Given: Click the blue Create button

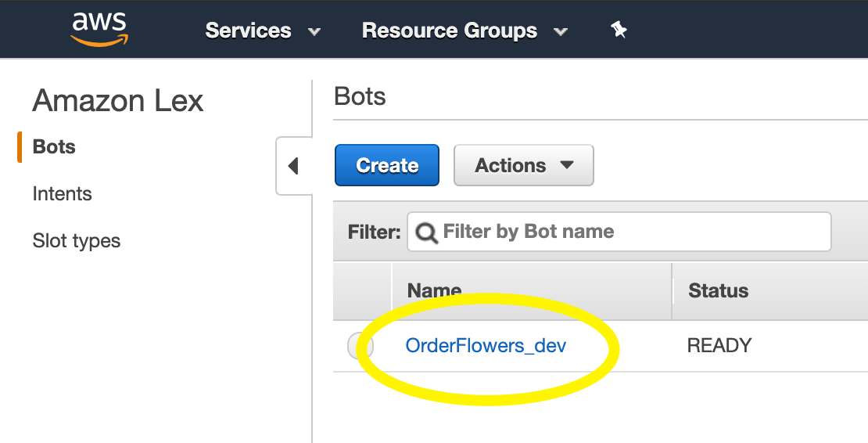Looking at the screenshot, I should (x=387, y=165).
